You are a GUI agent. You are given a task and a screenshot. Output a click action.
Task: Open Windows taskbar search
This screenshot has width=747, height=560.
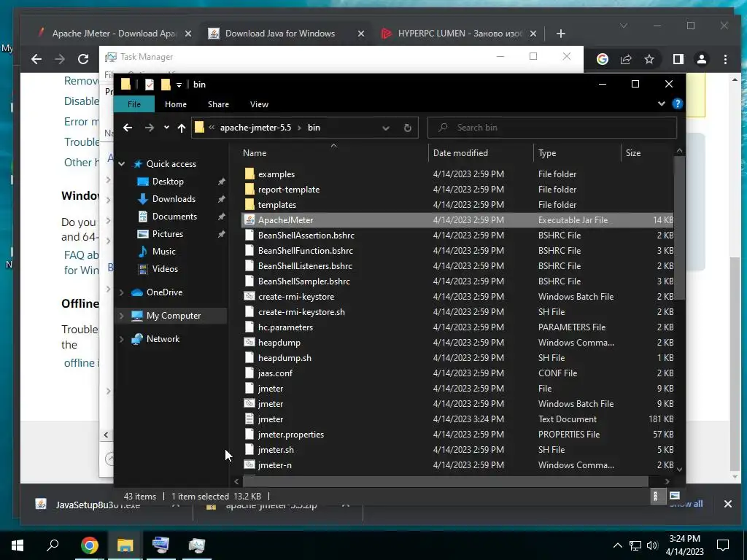[53, 545]
